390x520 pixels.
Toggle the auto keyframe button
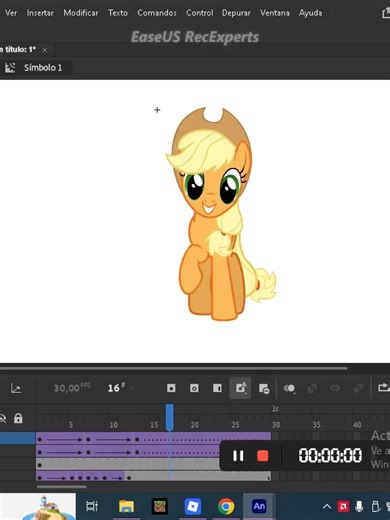pyautogui.click(x=240, y=388)
